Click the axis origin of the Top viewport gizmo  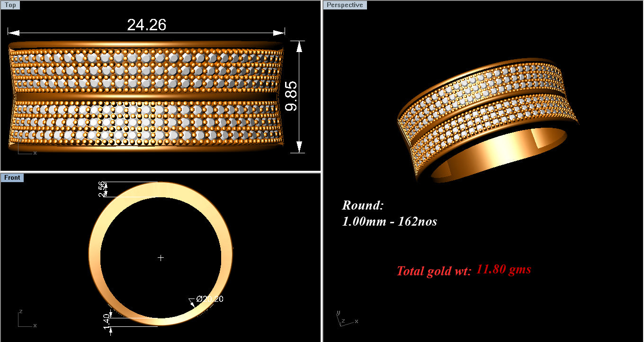pos(18,154)
